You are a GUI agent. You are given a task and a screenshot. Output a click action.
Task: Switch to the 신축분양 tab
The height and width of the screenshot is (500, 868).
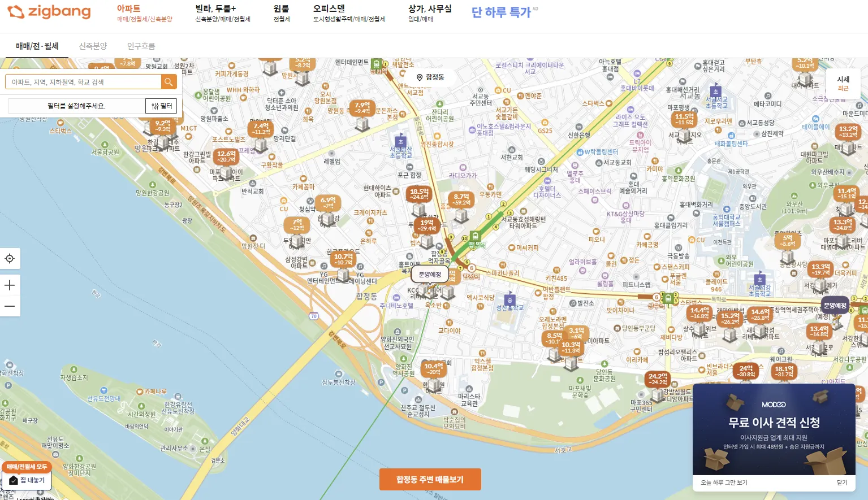click(x=93, y=46)
